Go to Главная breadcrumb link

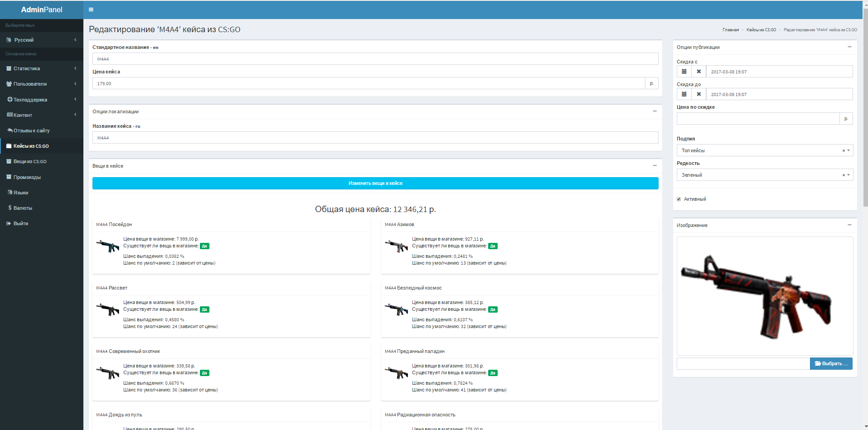pos(731,30)
